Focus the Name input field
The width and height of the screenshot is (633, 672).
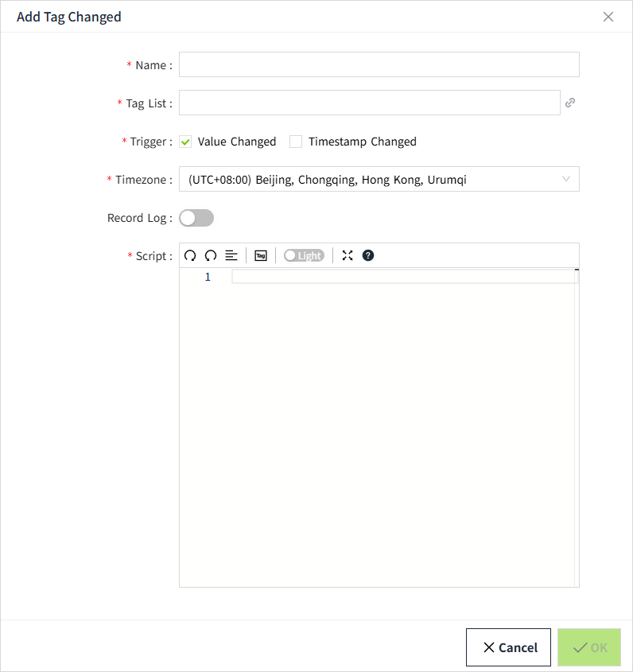379,64
